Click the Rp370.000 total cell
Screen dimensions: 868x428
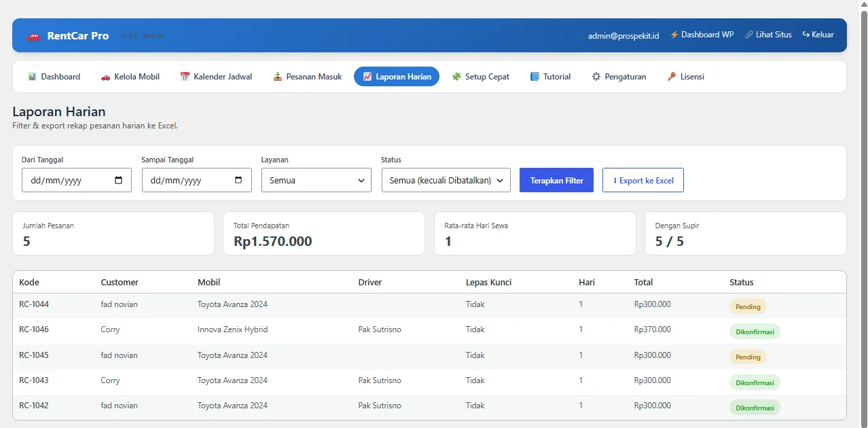(652, 329)
